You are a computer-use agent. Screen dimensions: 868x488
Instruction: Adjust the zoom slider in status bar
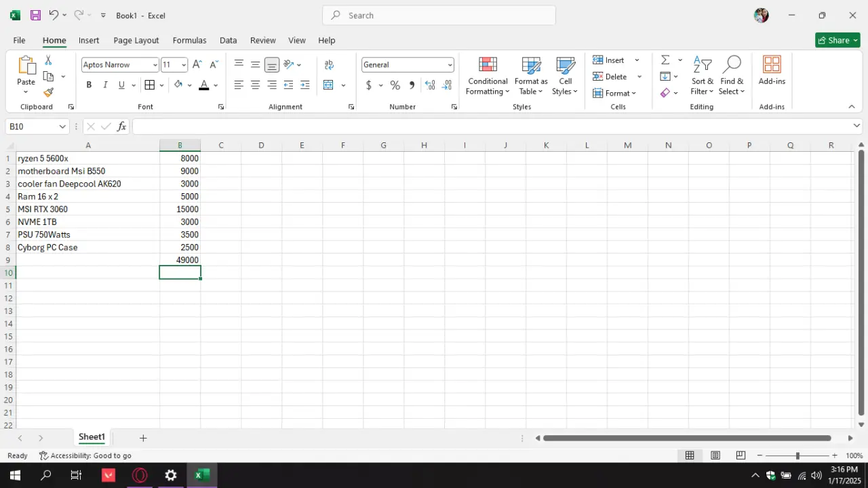click(x=797, y=455)
